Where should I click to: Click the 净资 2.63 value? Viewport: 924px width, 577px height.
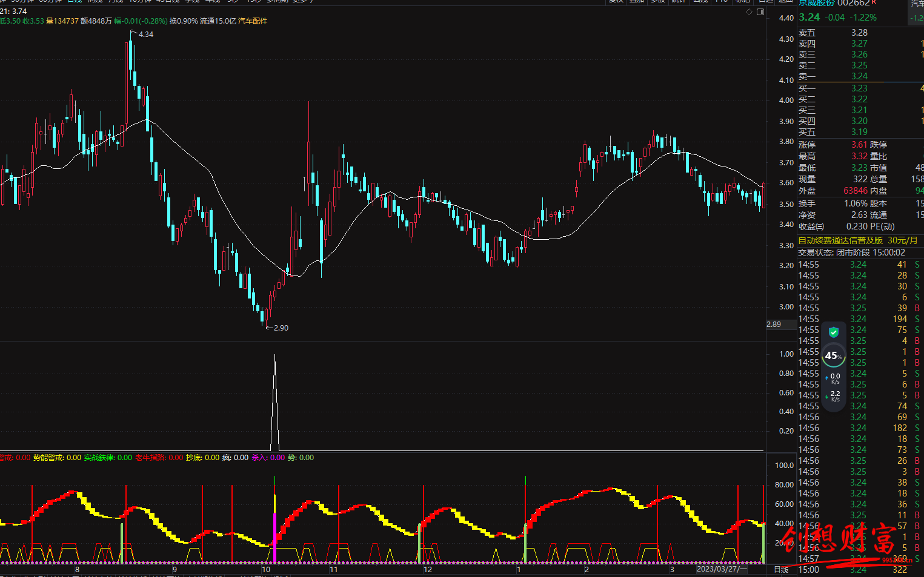tap(859, 215)
